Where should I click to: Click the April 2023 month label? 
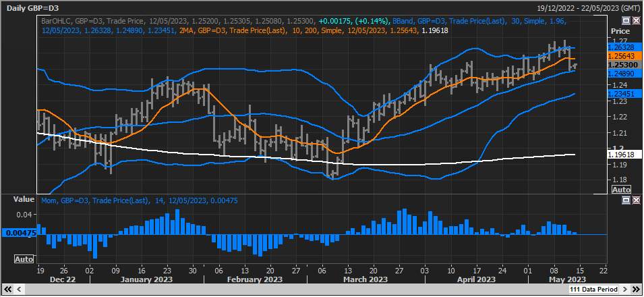(x=475, y=279)
